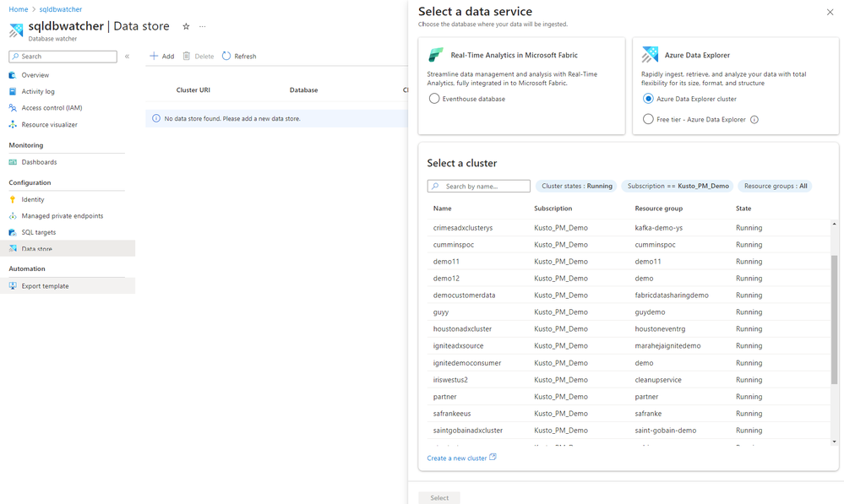Viewport: 844px width, 504px height.
Task: Open the more options ellipsis next to title
Action: (203, 26)
